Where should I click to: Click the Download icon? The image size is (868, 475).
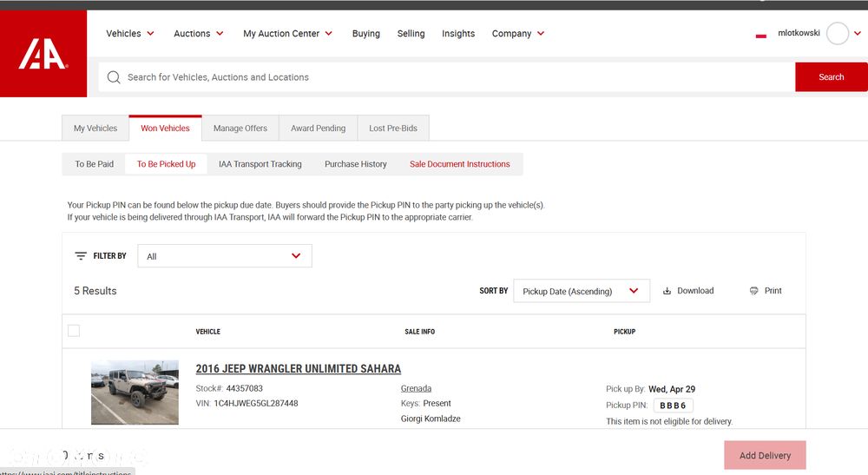point(667,291)
